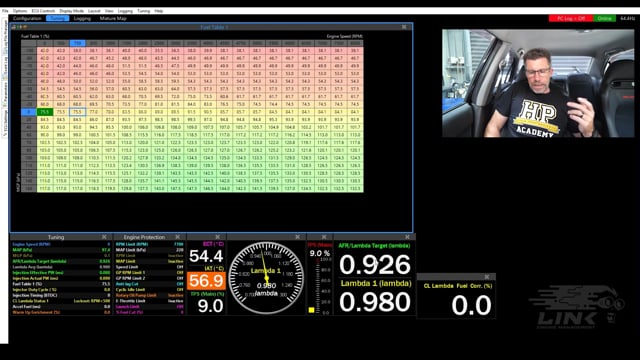
Task: Select Injector Duty Cycle row in Tuning panel
Action: pos(61,289)
